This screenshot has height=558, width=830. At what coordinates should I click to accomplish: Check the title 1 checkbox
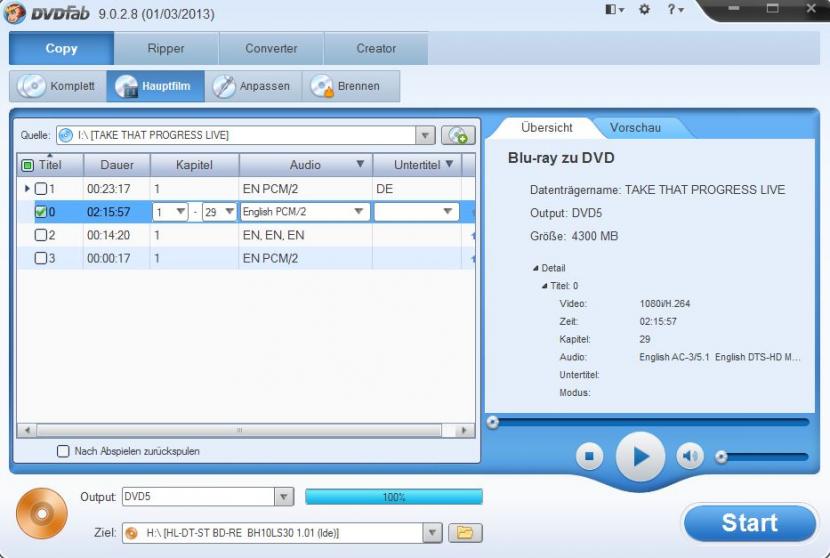[x=41, y=188]
